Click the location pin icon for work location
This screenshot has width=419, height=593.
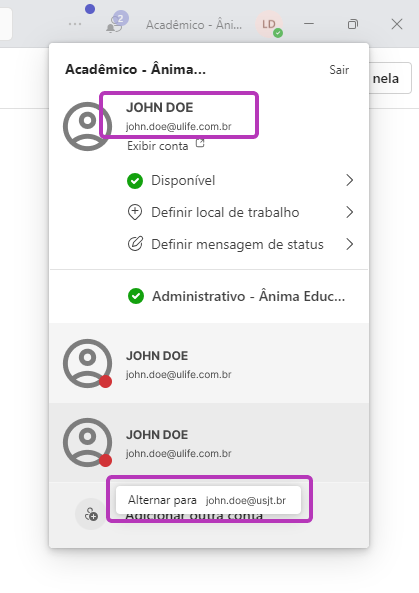point(135,212)
